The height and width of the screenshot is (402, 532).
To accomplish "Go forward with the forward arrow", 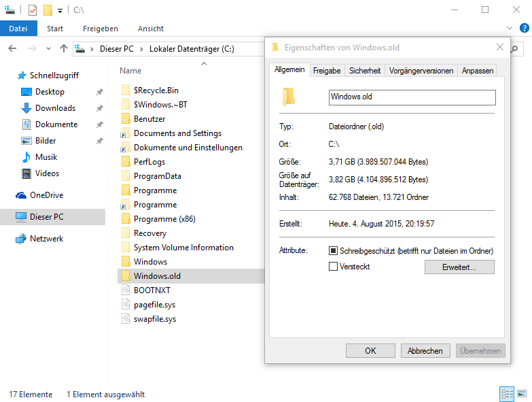I will click(x=32, y=48).
